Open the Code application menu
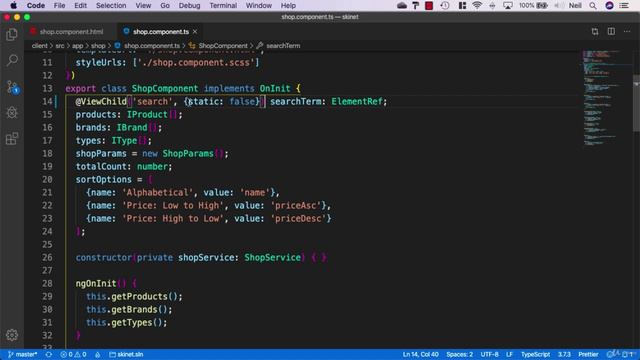Screen dimensions: 640x360 36,5
